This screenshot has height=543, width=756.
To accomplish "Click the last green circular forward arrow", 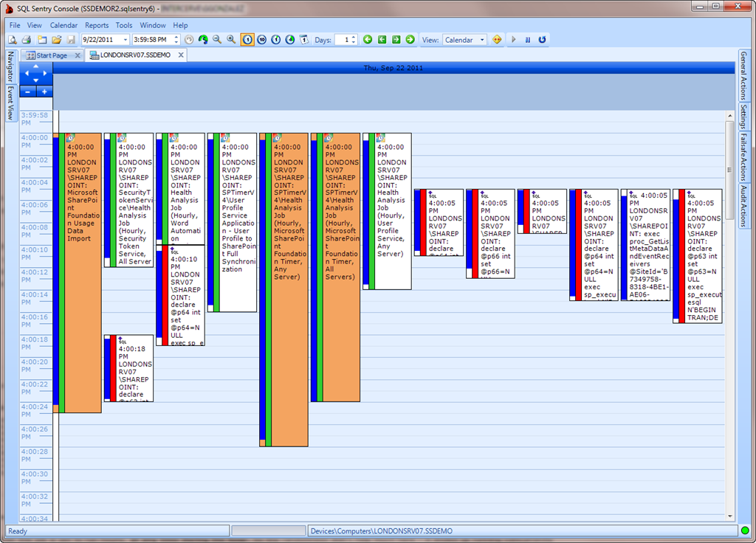I will click(410, 40).
